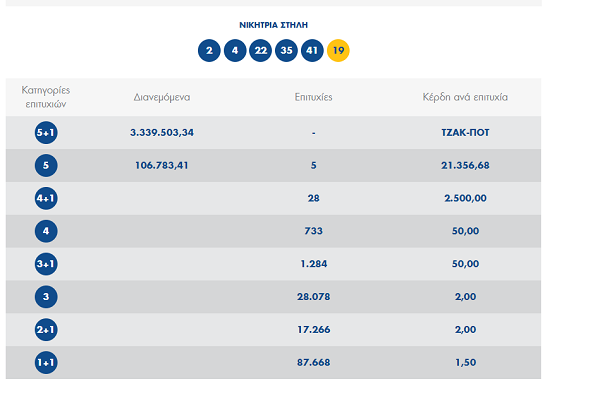Select the 5+1 category badge
Image resolution: width=600 pixels, height=403 pixels.
pos(45,133)
